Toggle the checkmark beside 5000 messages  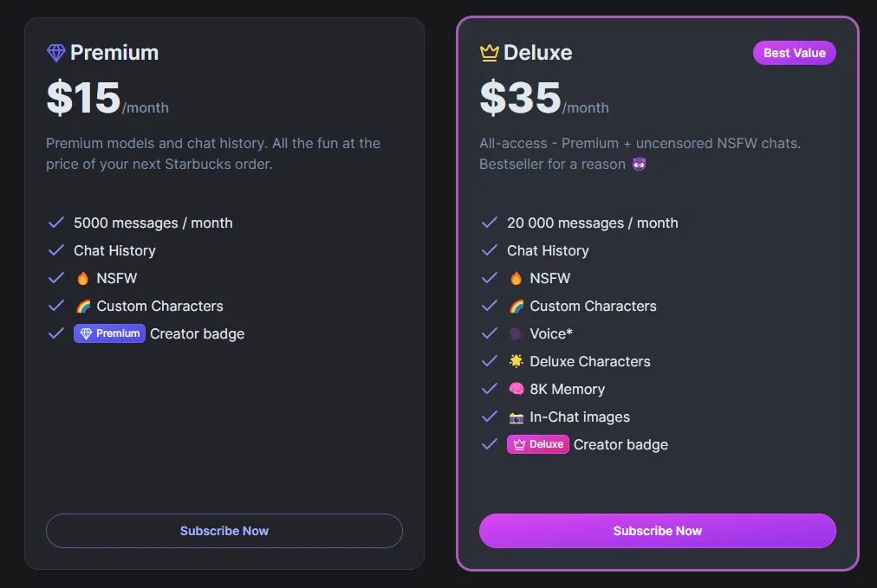pos(56,223)
